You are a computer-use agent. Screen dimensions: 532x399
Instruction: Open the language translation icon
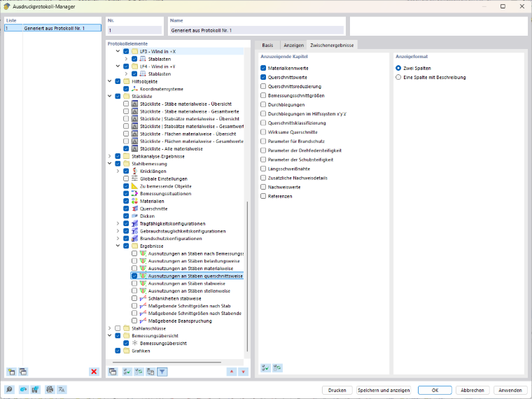[62, 389]
